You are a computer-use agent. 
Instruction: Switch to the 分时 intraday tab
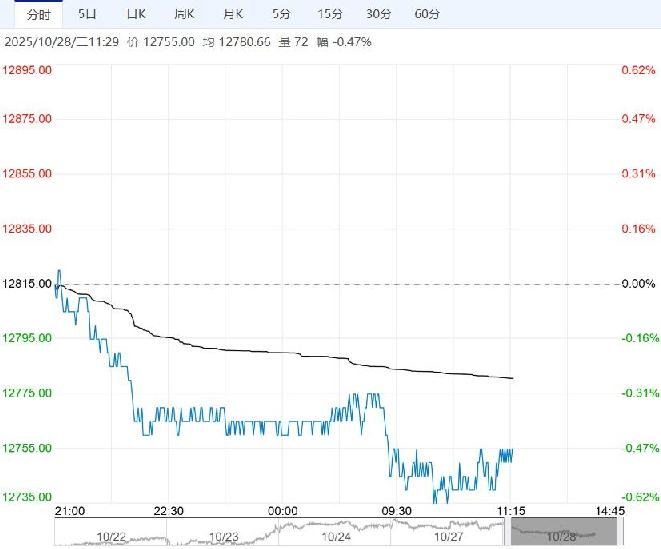click(x=39, y=14)
